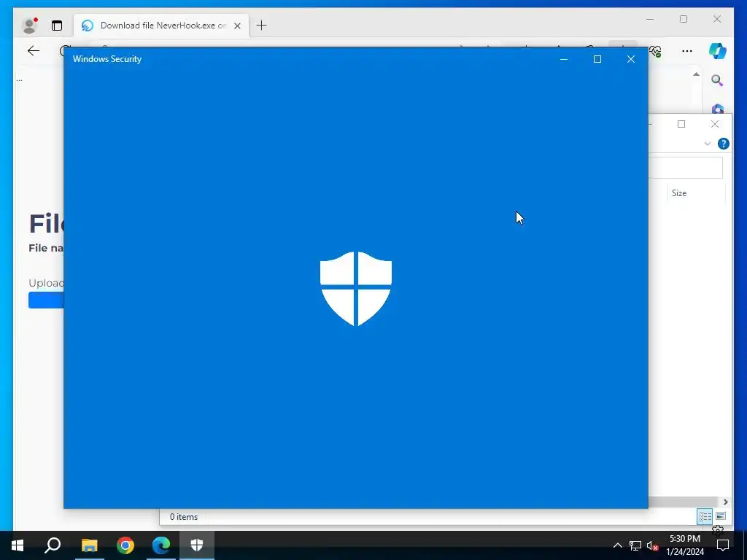Viewport: 747px width, 560px height.
Task: Click the '0 items' status text
Action: click(x=183, y=517)
